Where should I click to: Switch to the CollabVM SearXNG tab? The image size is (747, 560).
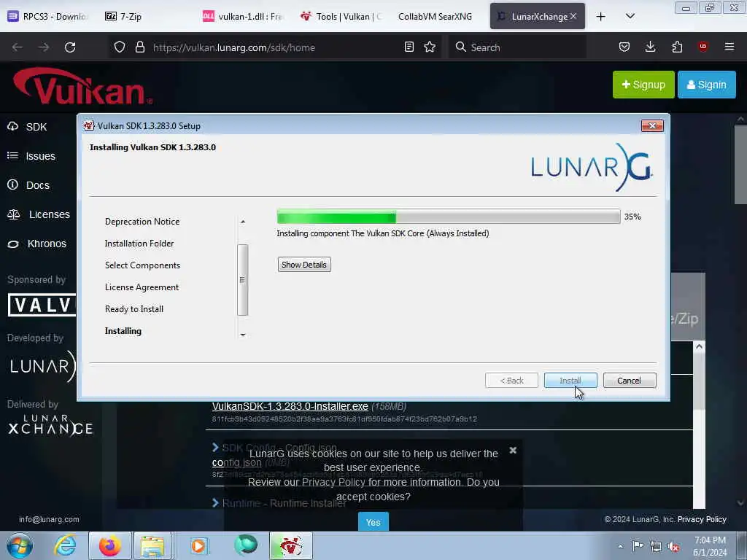click(x=435, y=16)
